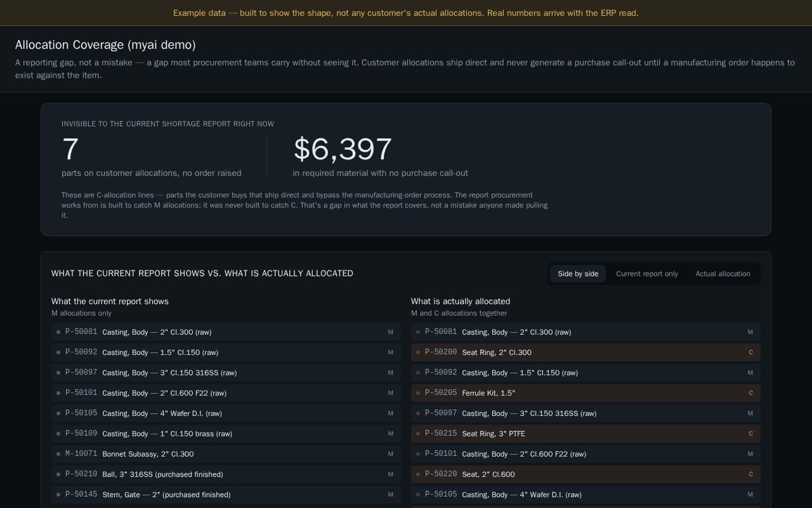Screen dimensions: 812x508
Task: Click the P-50205 Ferrule Kit, 1.5" row
Action: pyautogui.click(x=586, y=393)
